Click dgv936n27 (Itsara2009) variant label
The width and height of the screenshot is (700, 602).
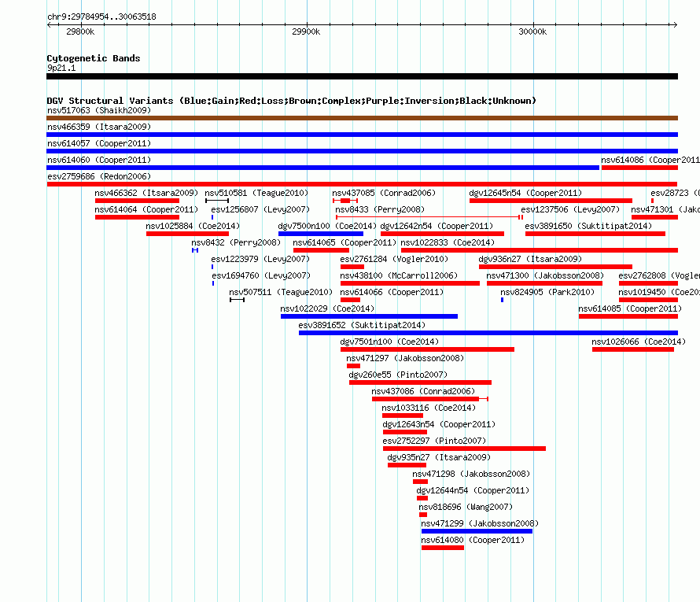coord(530,259)
